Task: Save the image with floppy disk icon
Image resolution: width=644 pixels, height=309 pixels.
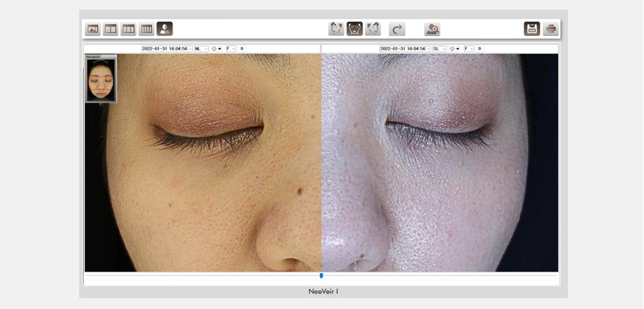Action: (x=532, y=29)
